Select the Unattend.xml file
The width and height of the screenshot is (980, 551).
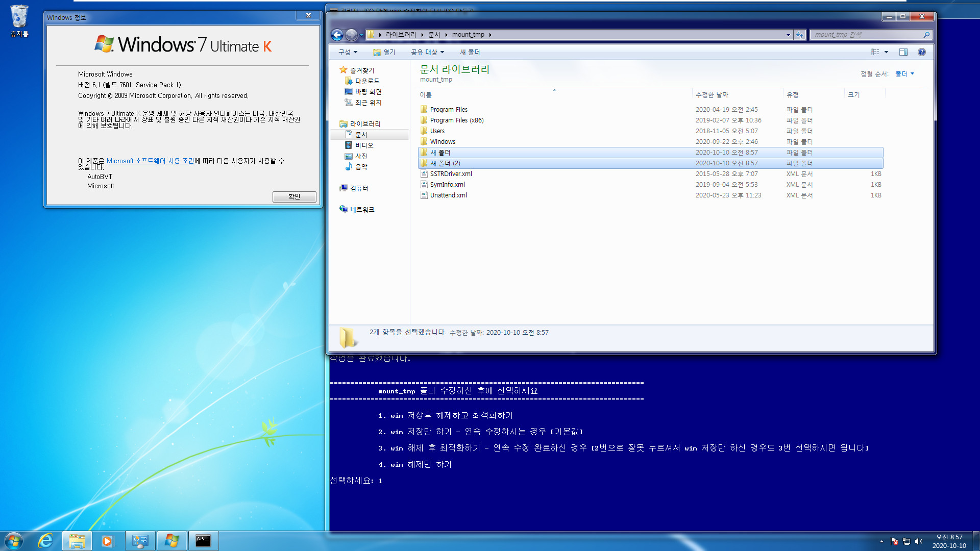click(650, 195)
